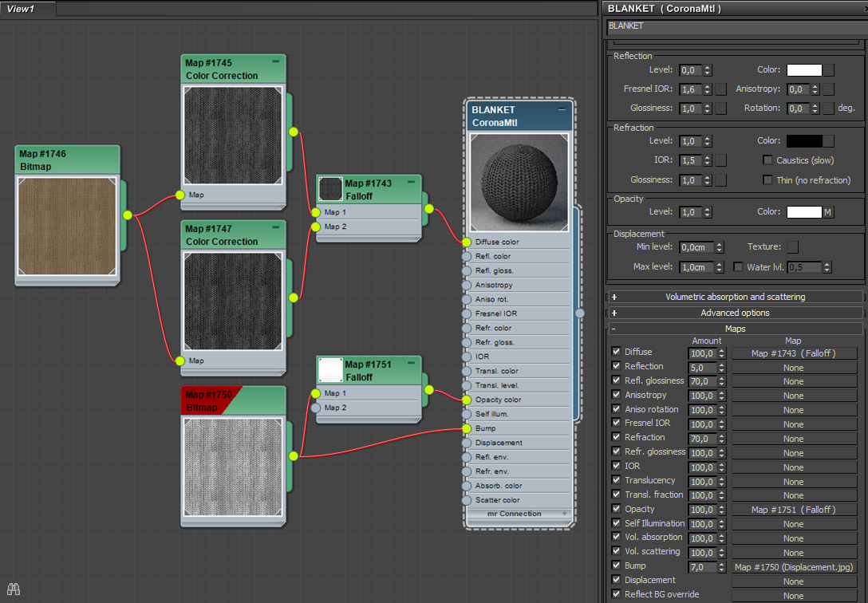Collapse the Map #1747 Color Correction node
The height and width of the screenshot is (603, 868).
275,227
